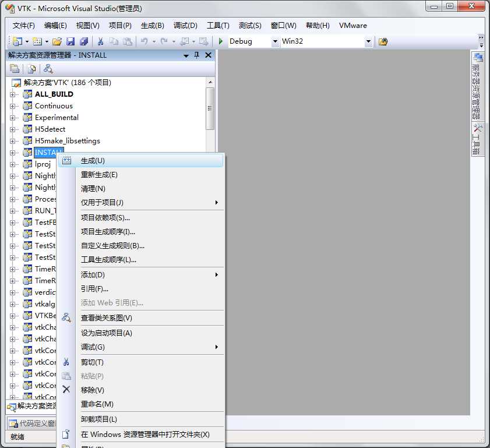Image resolution: width=490 pixels, height=448 pixels.
Task: Click the Solution Explorer vertical scrollbar thumb
Action: click(210, 108)
